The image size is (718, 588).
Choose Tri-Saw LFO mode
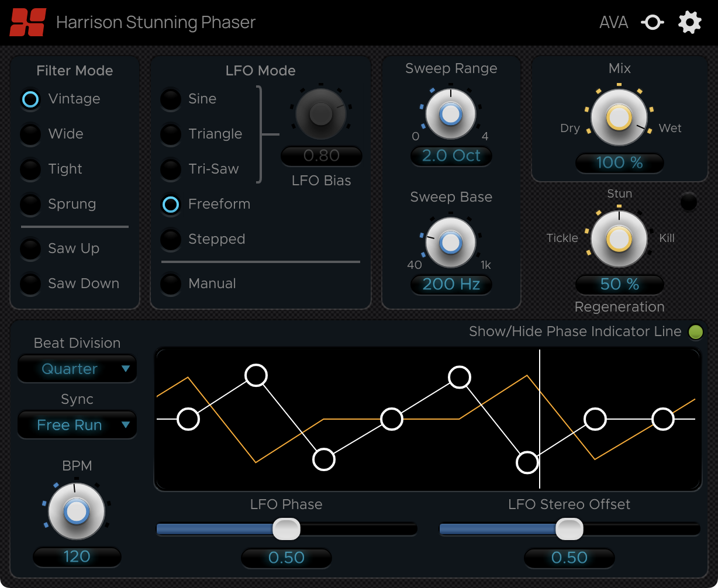(x=171, y=170)
